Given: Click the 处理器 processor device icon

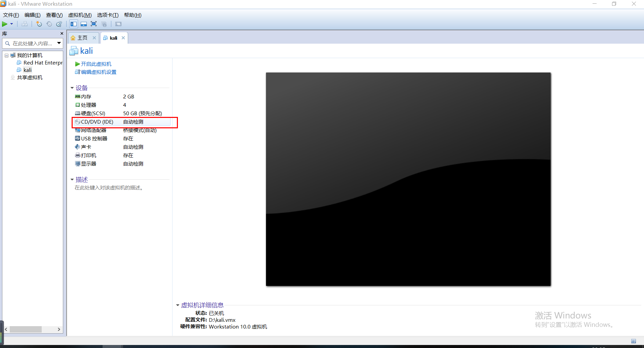Looking at the screenshot, I should (77, 105).
